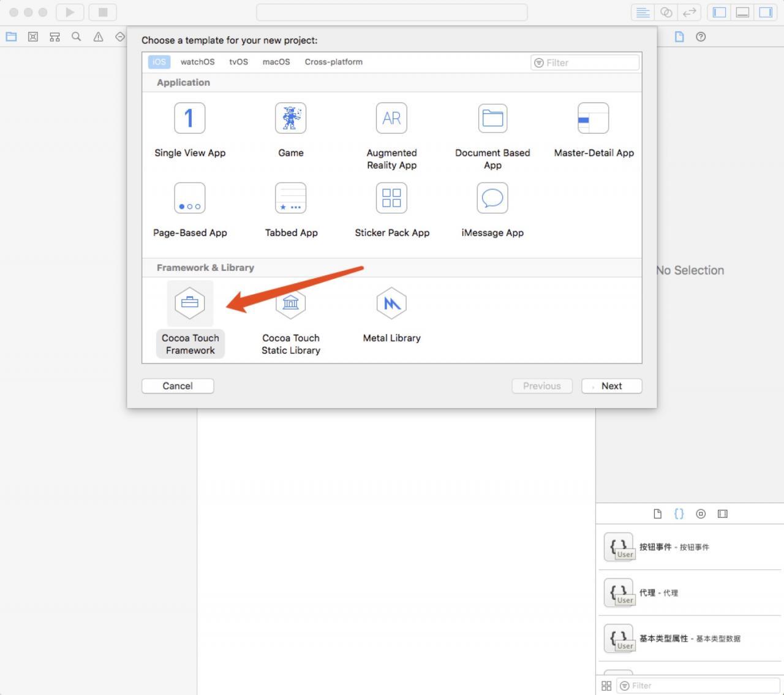Toggle the debug area visibility
This screenshot has height=695, width=784.
(x=742, y=12)
